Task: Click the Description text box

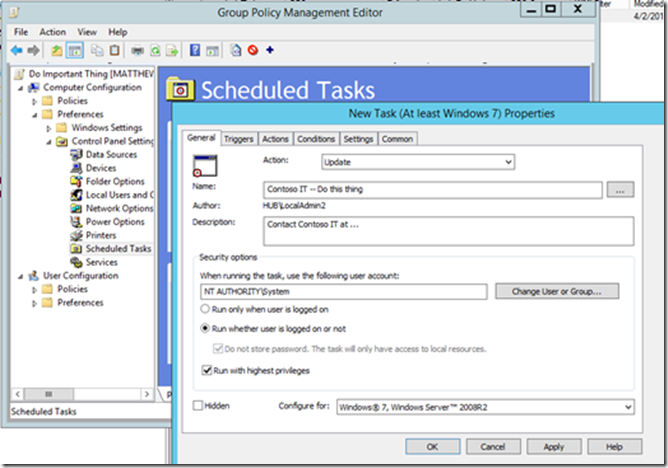Action: click(448, 231)
